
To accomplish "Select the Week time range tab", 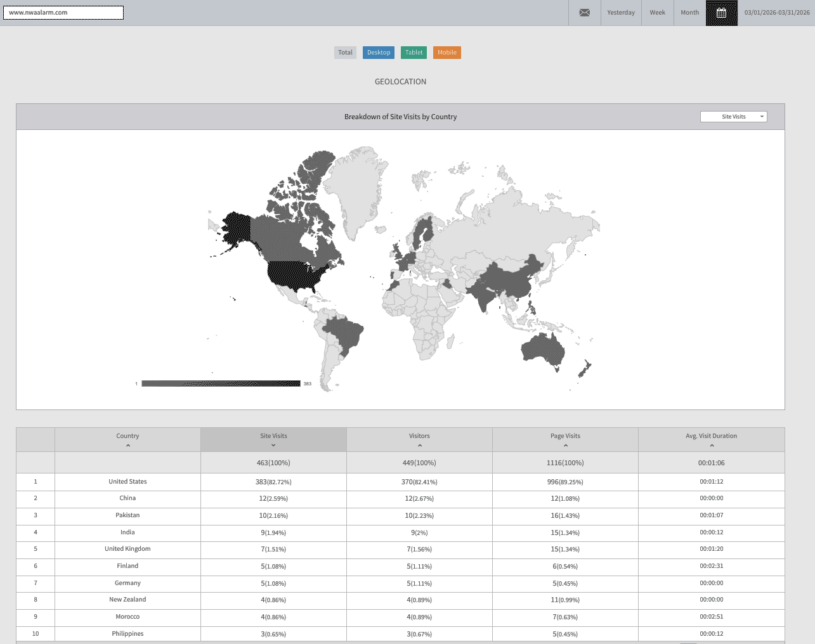I will [x=657, y=13].
